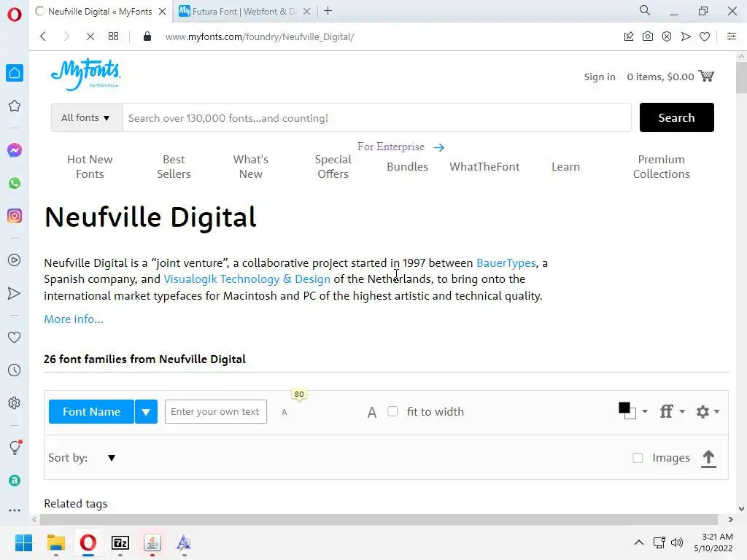Open Facebook Messenger in sidebar
The image size is (747, 560).
pos(15,150)
